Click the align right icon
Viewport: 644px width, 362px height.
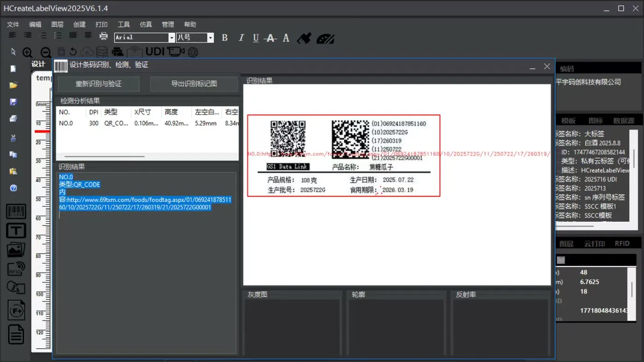tap(28, 35)
